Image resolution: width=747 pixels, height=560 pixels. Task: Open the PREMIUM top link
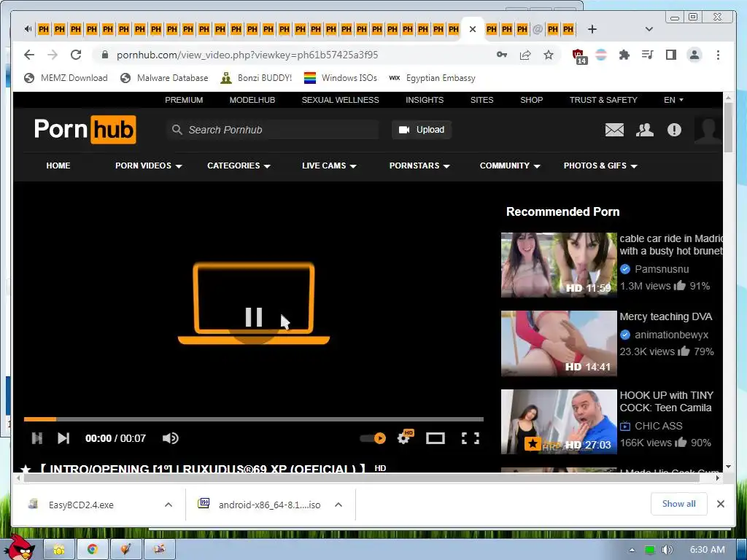(x=184, y=100)
